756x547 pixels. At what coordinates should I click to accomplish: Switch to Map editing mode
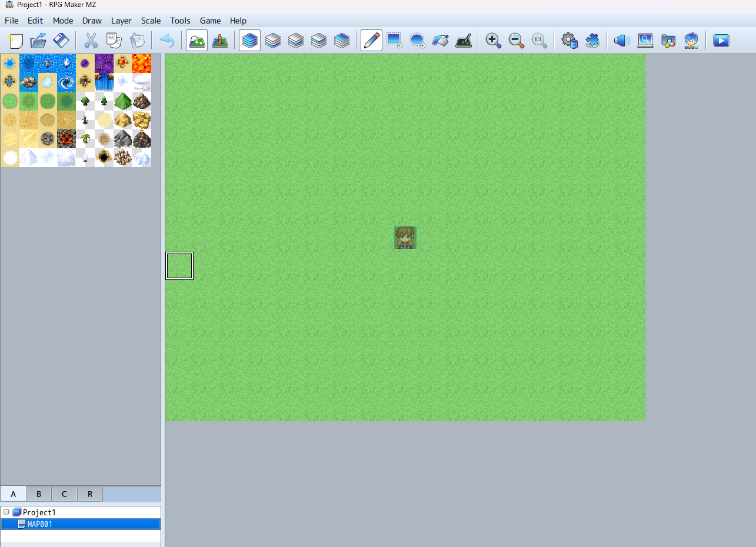point(197,41)
